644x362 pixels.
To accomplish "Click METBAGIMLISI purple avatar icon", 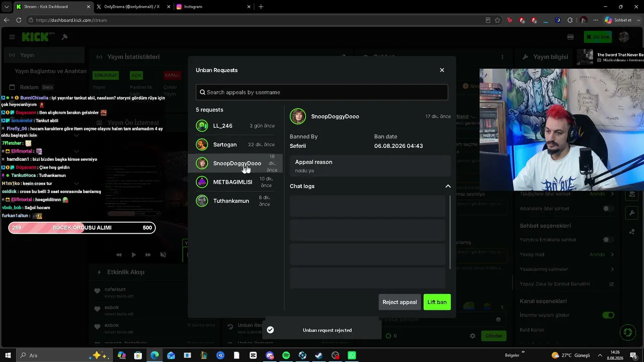I will click(x=202, y=182).
